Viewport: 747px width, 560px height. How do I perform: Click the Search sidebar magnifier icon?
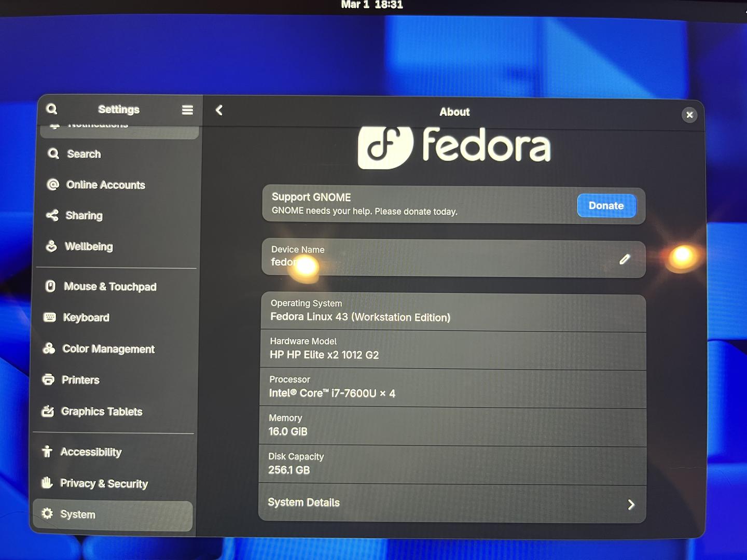pyautogui.click(x=53, y=153)
